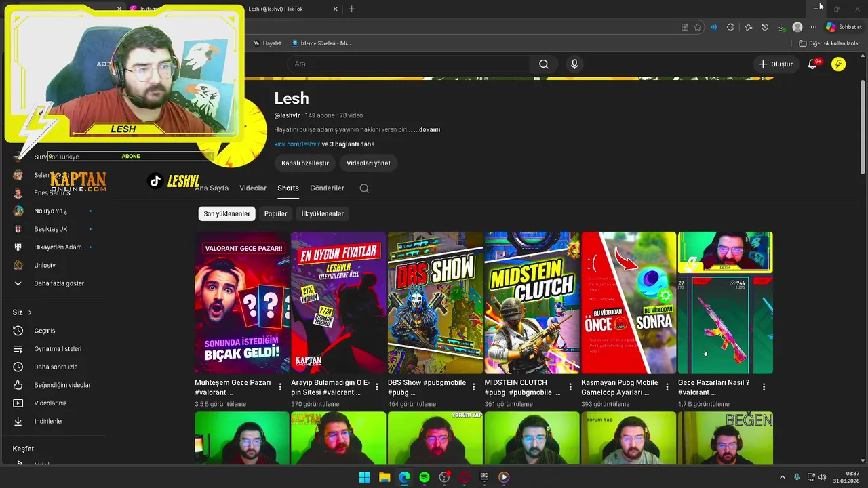Viewport: 868px width, 488px height.
Task: Add this page to Edge favorites star
Action: (697, 27)
